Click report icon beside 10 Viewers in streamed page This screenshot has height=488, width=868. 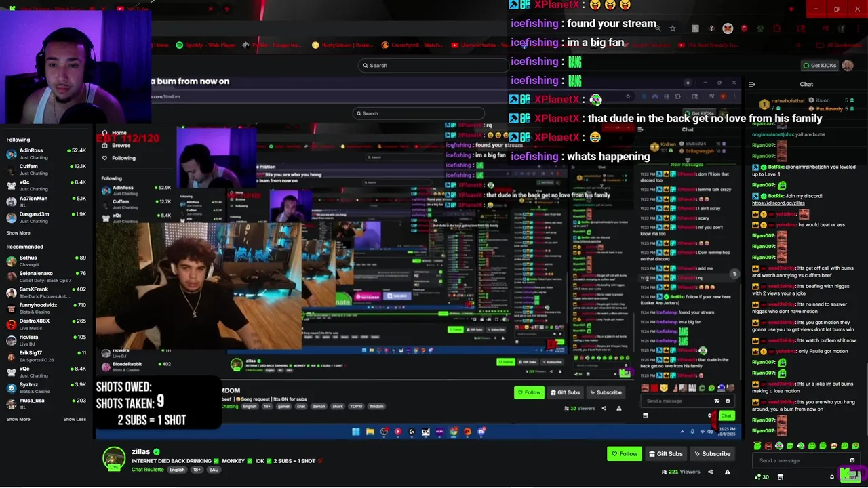coord(618,408)
